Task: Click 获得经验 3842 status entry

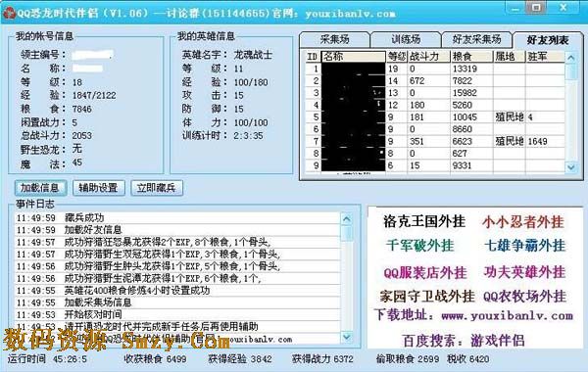Action: point(240,359)
